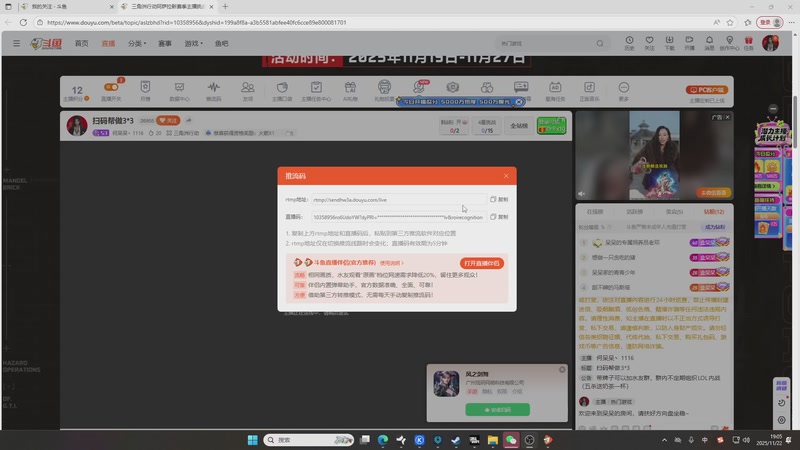
Task: Copy the rtmp address with its 复制 button
Action: pos(499,199)
